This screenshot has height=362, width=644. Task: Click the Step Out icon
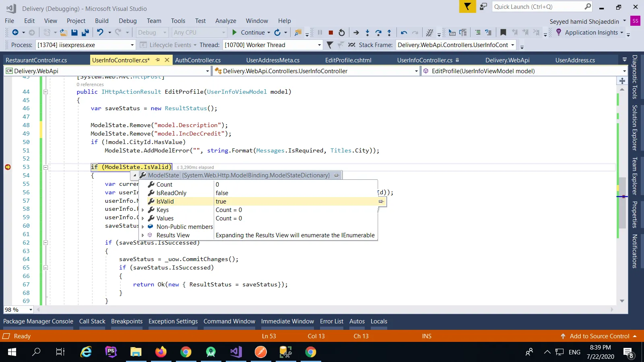(x=389, y=33)
